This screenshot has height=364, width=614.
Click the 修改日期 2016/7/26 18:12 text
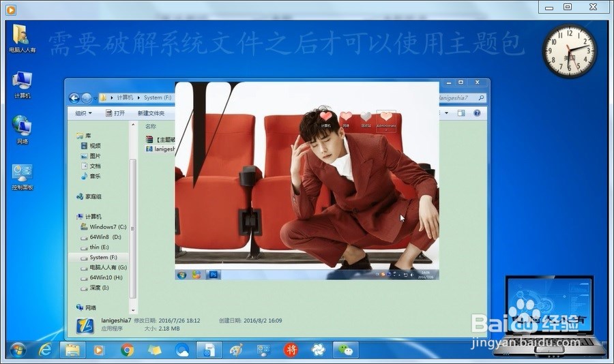point(167,320)
